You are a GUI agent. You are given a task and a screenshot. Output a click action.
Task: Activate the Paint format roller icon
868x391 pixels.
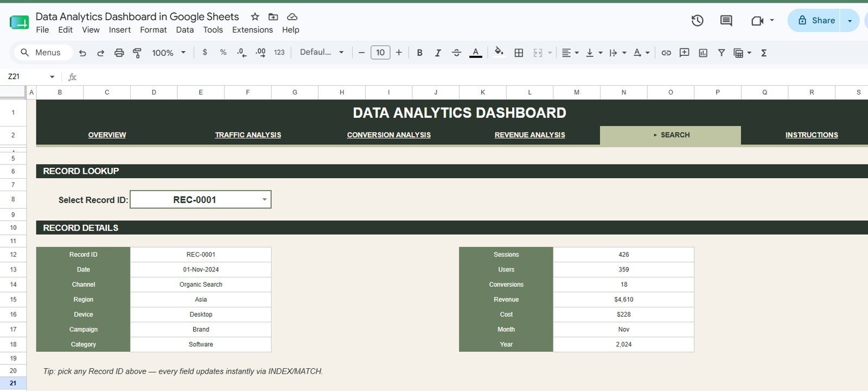click(137, 53)
